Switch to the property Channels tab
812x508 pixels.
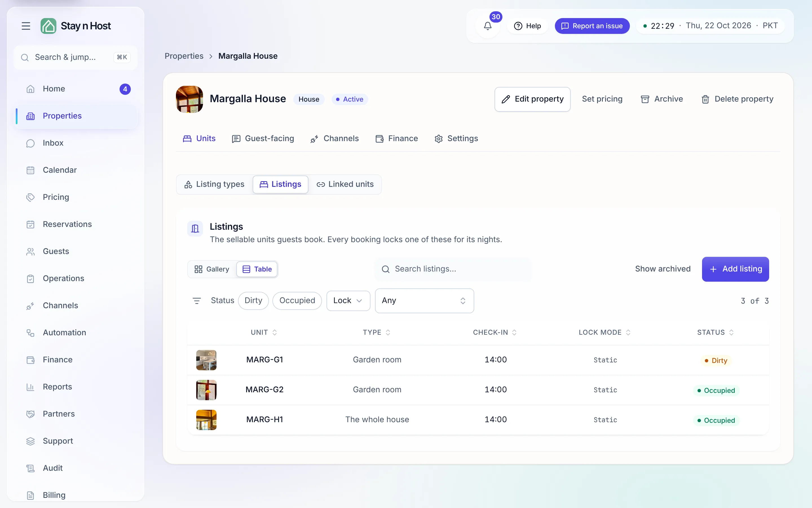[335, 139]
